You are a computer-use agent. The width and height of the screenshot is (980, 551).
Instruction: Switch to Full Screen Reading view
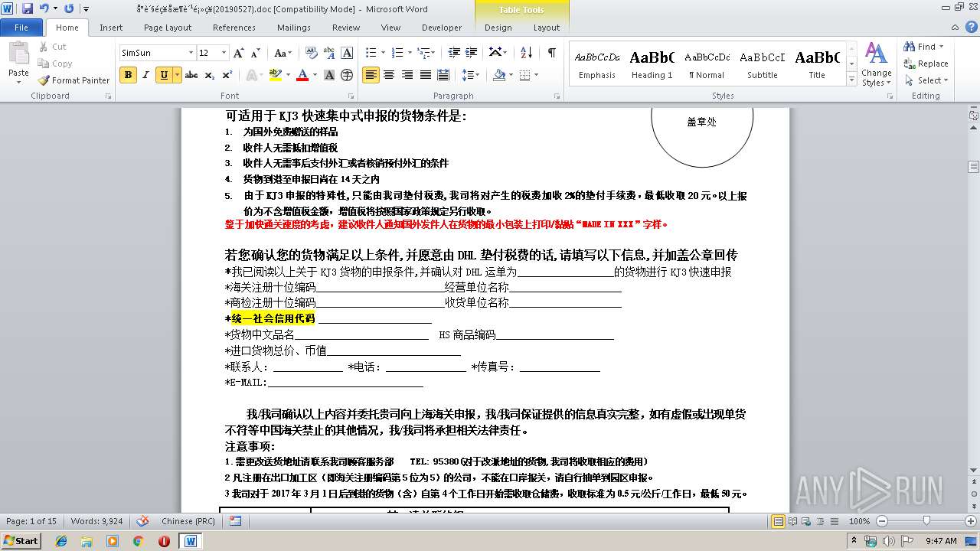792,521
